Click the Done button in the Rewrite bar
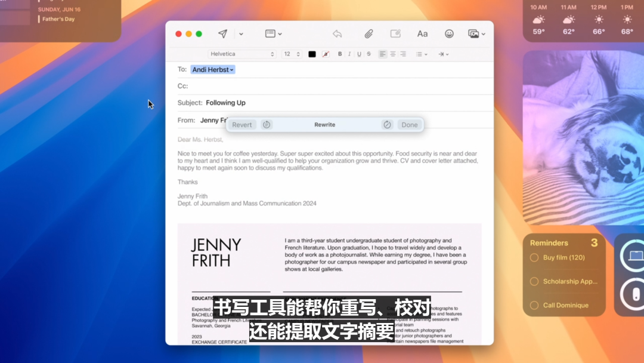The image size is (644, 363). [x=410, y=125]
